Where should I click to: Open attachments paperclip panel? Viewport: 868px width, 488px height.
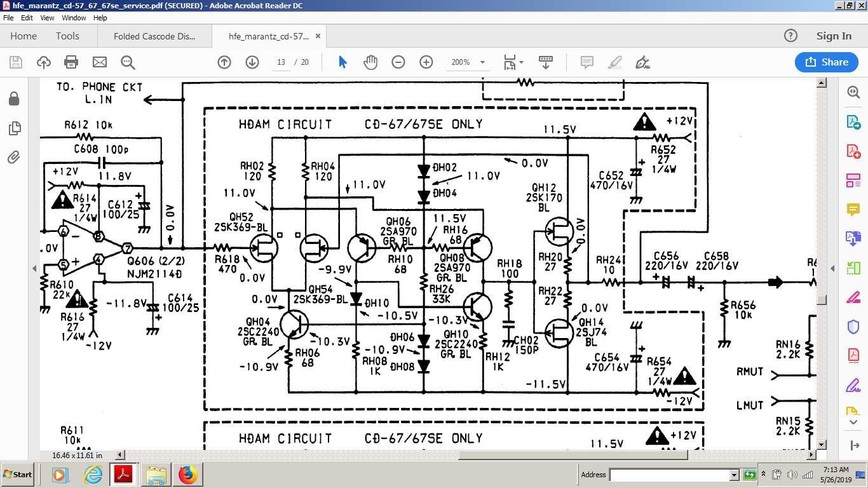(x=14, y=157)
